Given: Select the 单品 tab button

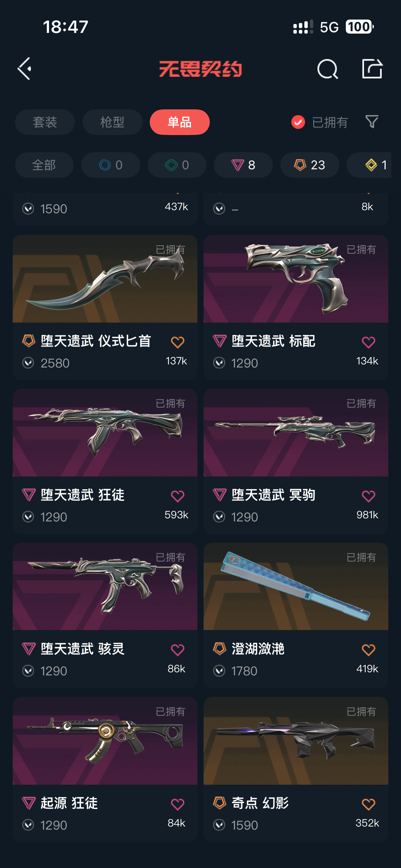Looking at the screenshot, I should tap(180, 122).
